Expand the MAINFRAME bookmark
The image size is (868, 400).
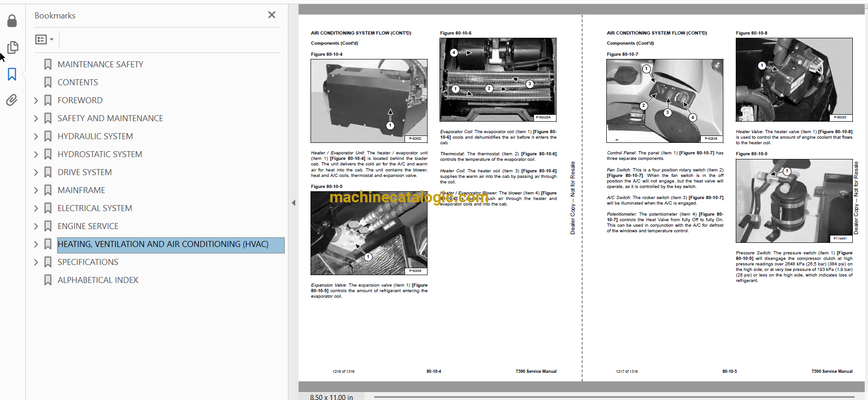point(36,190)
